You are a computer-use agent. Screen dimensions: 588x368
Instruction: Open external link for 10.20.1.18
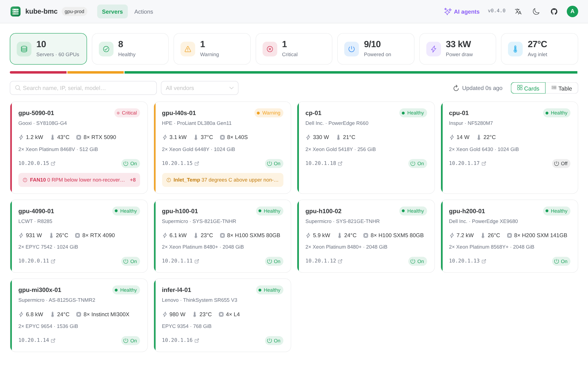[x=340, y=164]
